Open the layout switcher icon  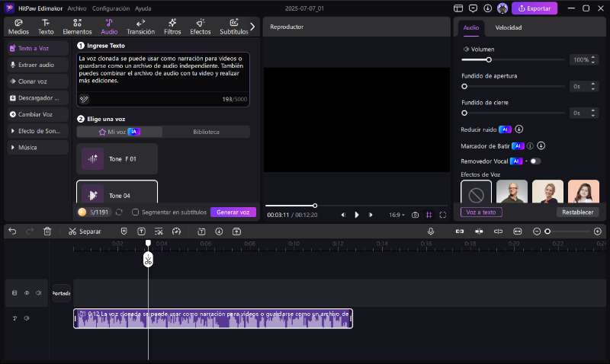click(x=458, y=8)
